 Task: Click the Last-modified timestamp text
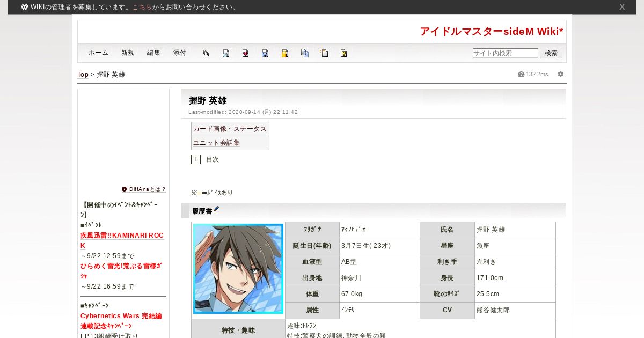(243, 112)
